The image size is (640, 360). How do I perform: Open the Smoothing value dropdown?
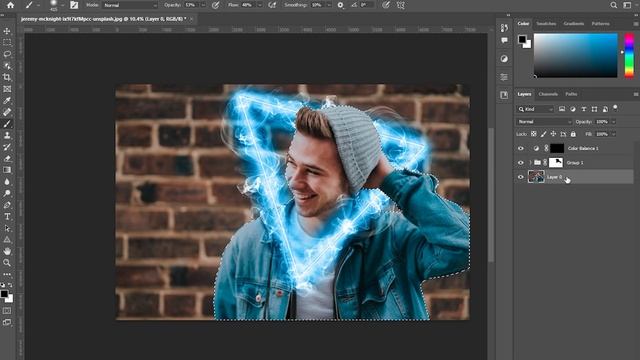tap(329, 5)
